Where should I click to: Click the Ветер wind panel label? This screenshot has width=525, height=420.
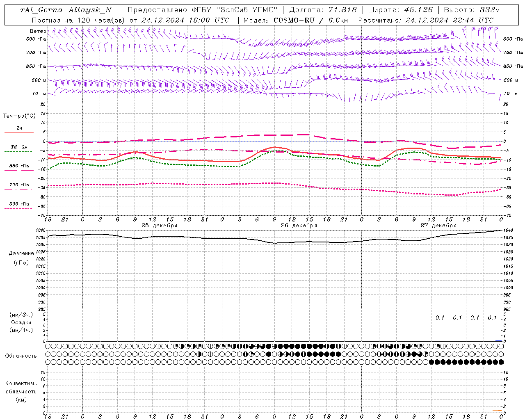tap(38, 31)
